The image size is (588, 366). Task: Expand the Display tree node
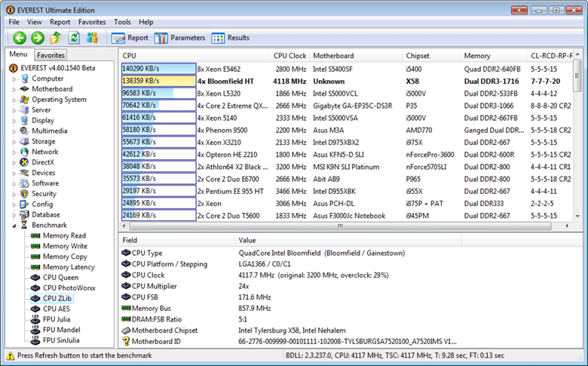pos(14,121)
